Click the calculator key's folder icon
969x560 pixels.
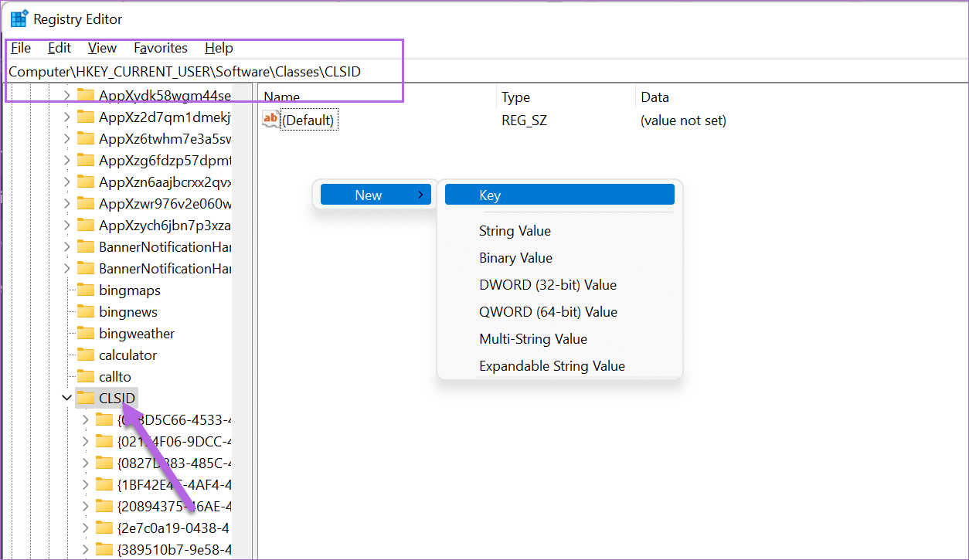[87, 355]
